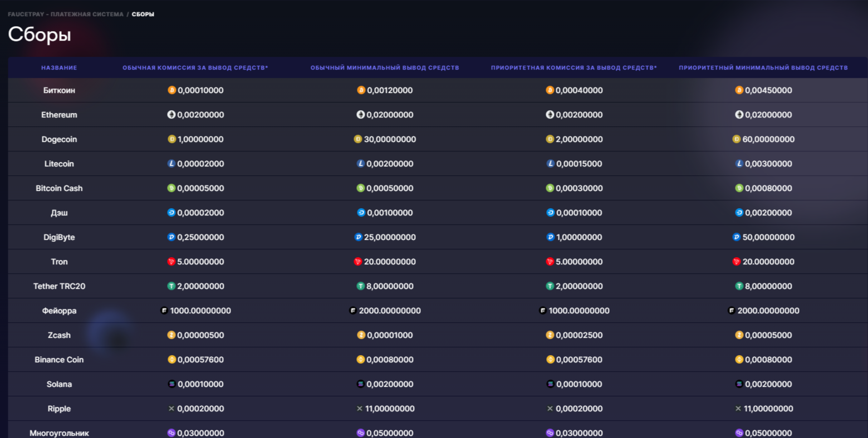The height and width of the screenshot is (438, 868).
Task: Click the Binance Coin row name
Action: tap(59, 360)
